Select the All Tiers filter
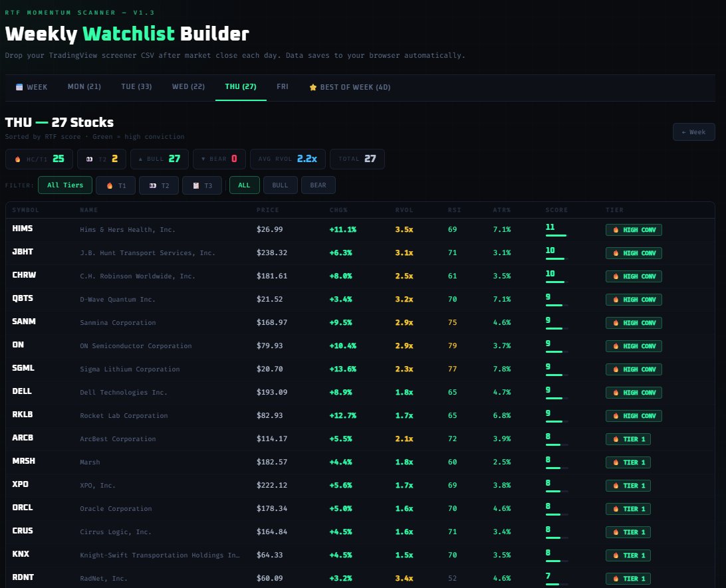The width and height of the screenshot is (726, 588). 65,185
